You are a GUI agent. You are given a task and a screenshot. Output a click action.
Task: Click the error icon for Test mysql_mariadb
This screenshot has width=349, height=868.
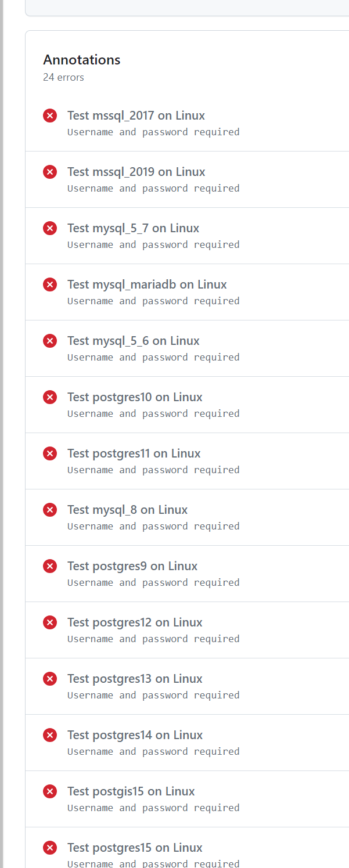[x=50, y=284]
